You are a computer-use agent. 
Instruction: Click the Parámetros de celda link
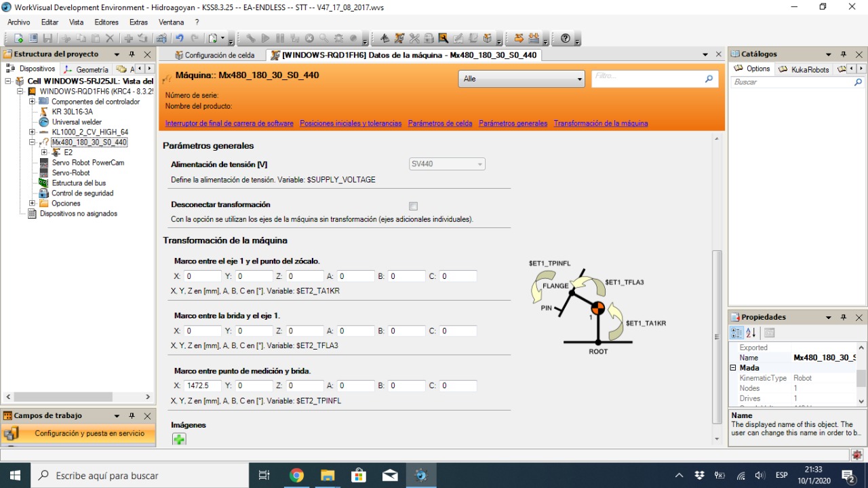(440, 124)
